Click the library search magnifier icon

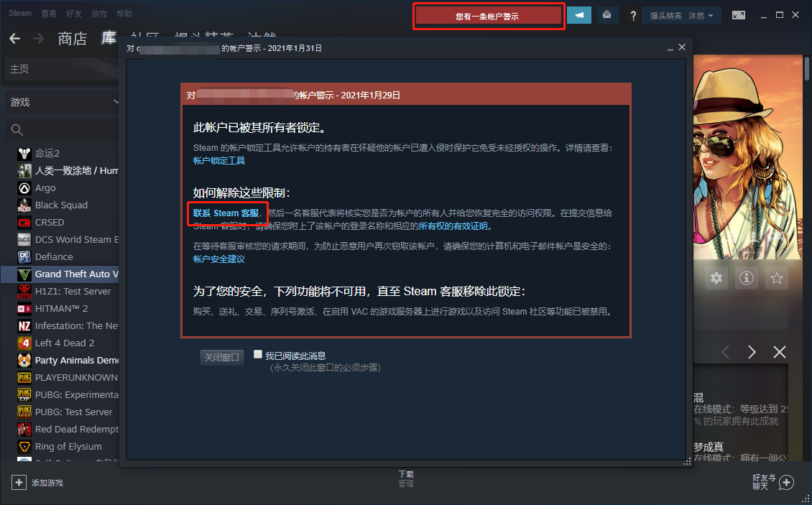[17, 129]
